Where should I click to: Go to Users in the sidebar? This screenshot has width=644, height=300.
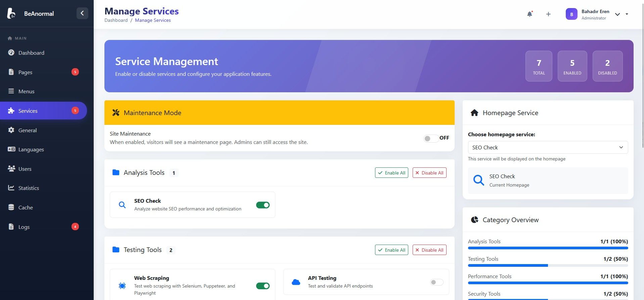(x=44, y=169)
